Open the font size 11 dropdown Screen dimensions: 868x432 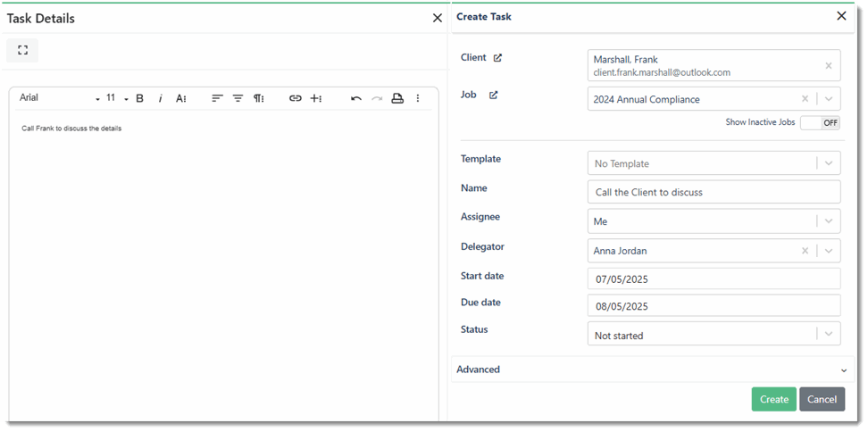pos(117,98)
